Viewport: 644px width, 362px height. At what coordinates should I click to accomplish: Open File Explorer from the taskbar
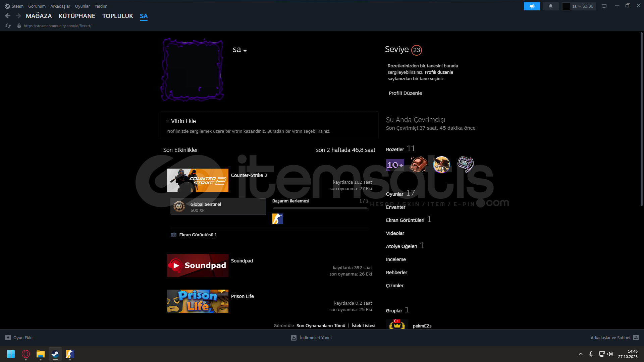[41, 354]
